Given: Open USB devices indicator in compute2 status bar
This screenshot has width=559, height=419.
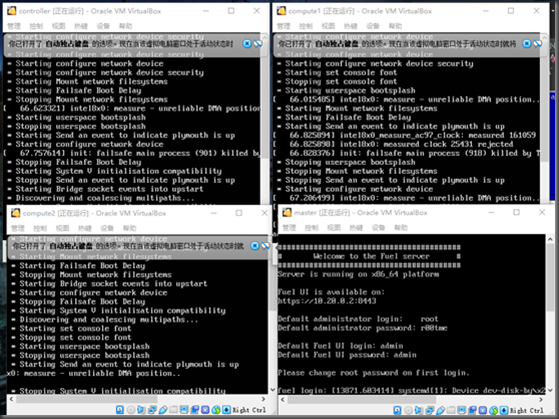Looking at the screenshot, I should click(163, 410).
